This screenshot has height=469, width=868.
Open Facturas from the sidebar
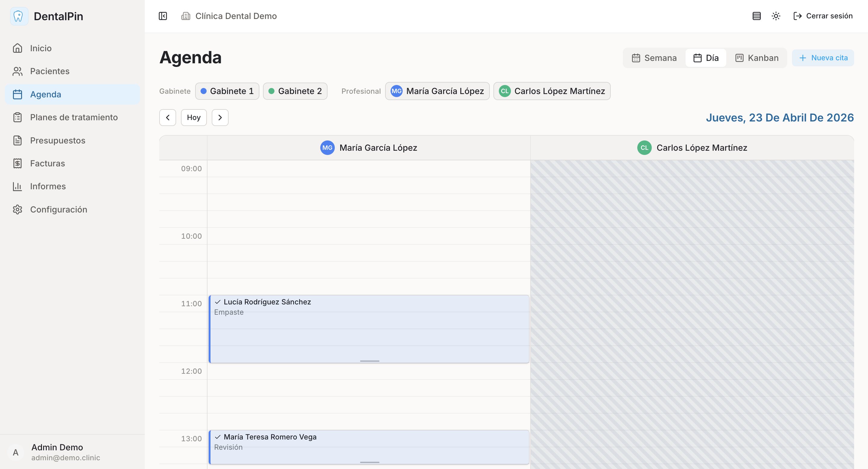(47, 163)
